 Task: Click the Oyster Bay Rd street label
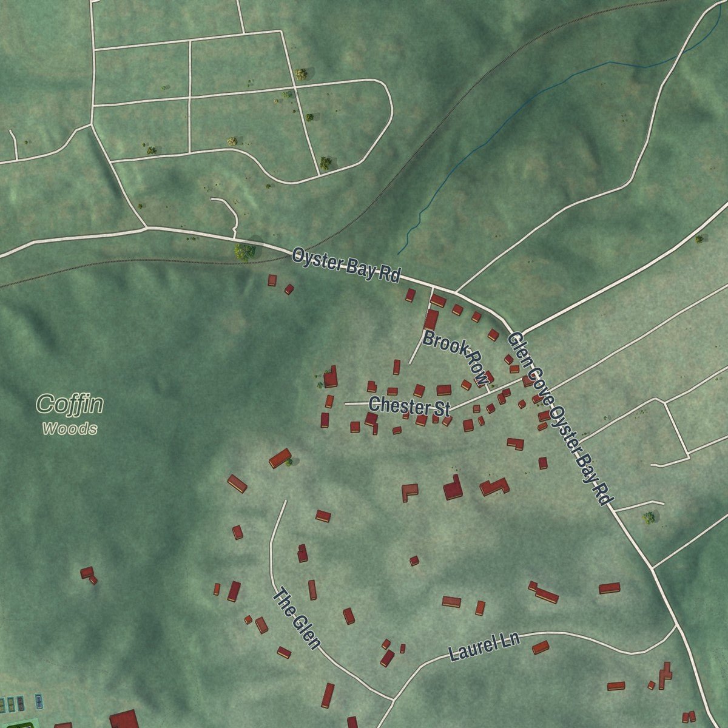point(346,265)
